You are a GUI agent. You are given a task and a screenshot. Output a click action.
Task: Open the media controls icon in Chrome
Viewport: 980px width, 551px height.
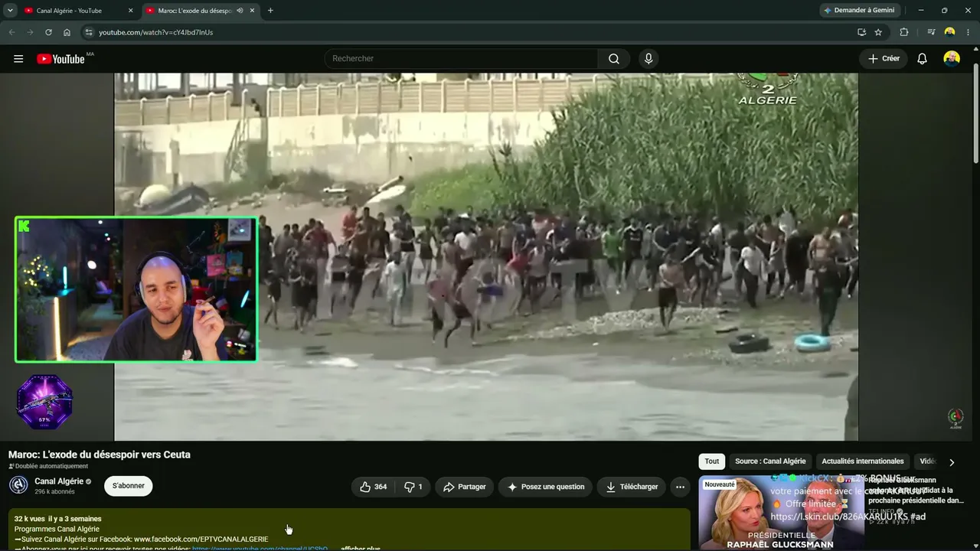click(x=931, y=32)
